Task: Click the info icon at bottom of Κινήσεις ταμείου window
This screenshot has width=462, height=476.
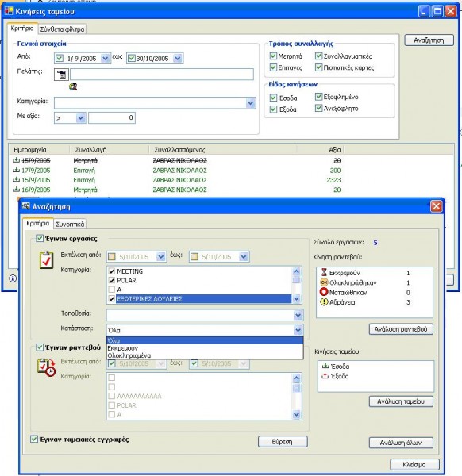Action: (x=13, y=278)
